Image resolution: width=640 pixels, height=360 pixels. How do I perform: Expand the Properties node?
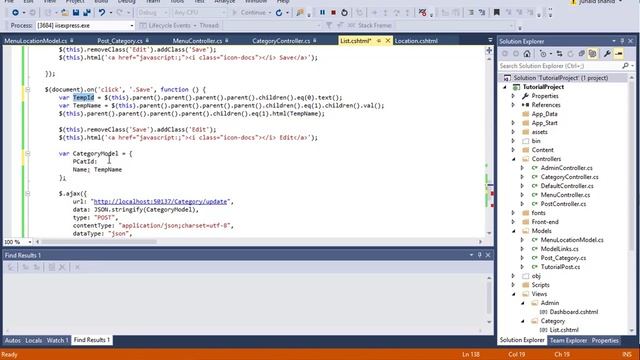click(513, 96)
